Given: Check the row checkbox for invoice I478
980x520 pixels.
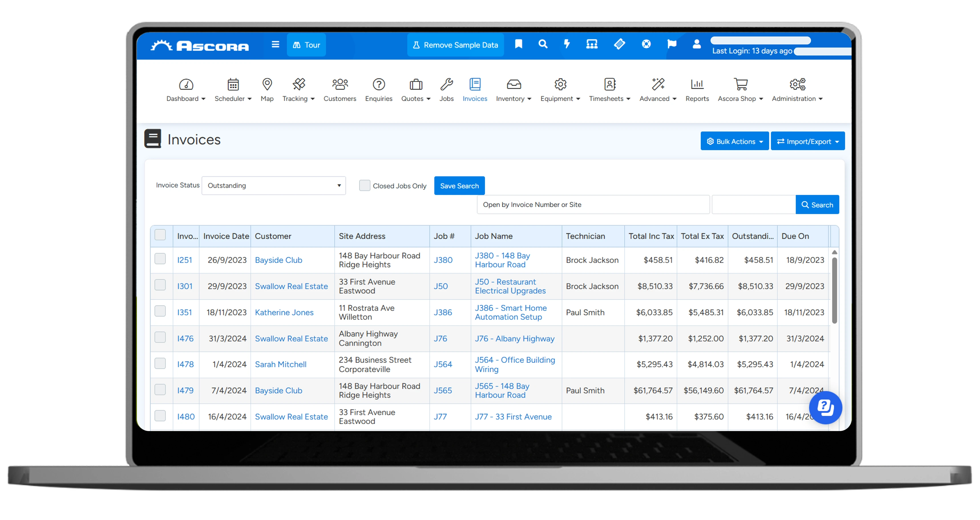Looking at the screenshot, I should coord(160,363).
